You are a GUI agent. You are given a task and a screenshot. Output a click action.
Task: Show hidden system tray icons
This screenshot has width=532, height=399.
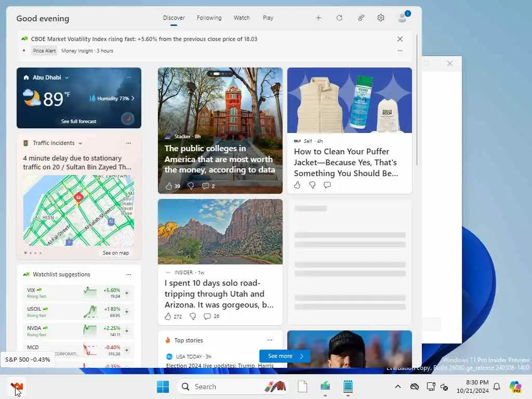point(398,387)
